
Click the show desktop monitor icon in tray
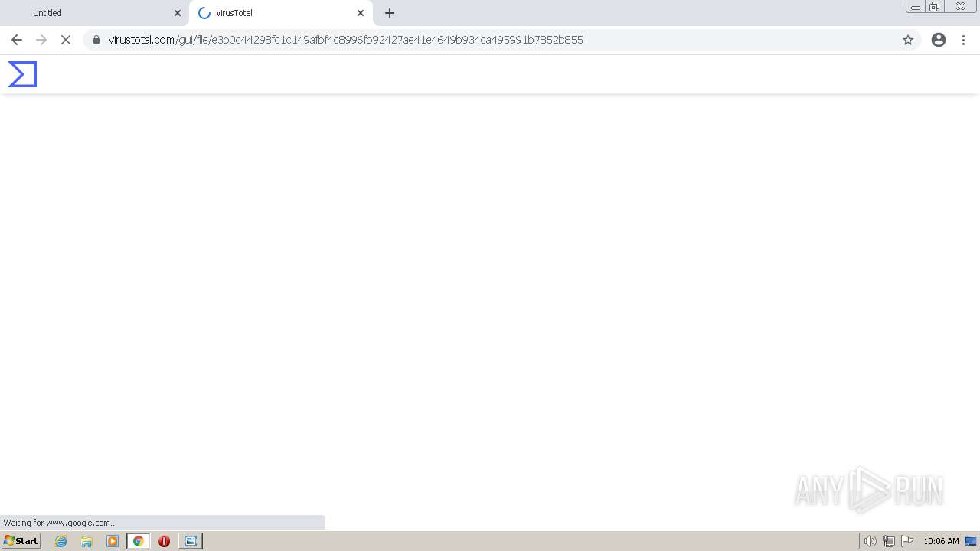[971, 541]
